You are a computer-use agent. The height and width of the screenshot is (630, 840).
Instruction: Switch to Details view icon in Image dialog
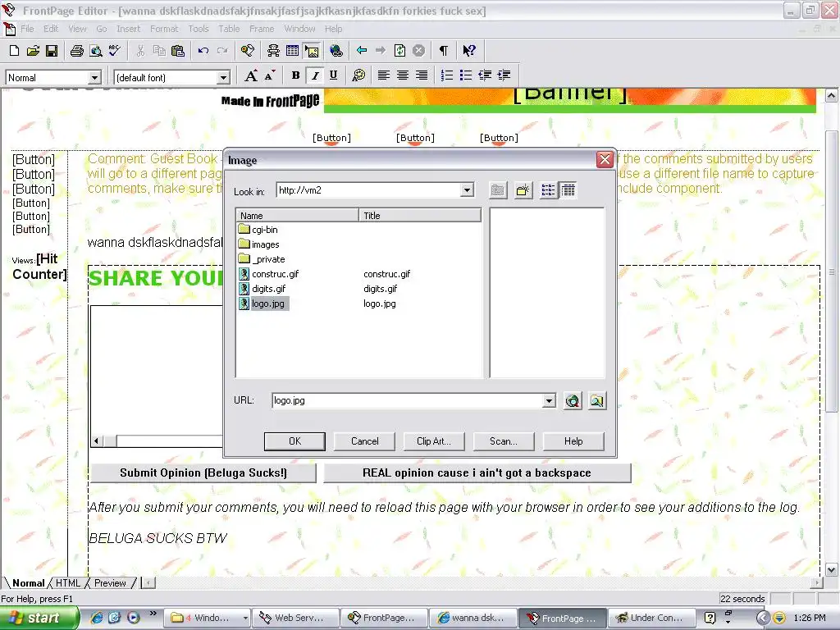click(568, 190)
